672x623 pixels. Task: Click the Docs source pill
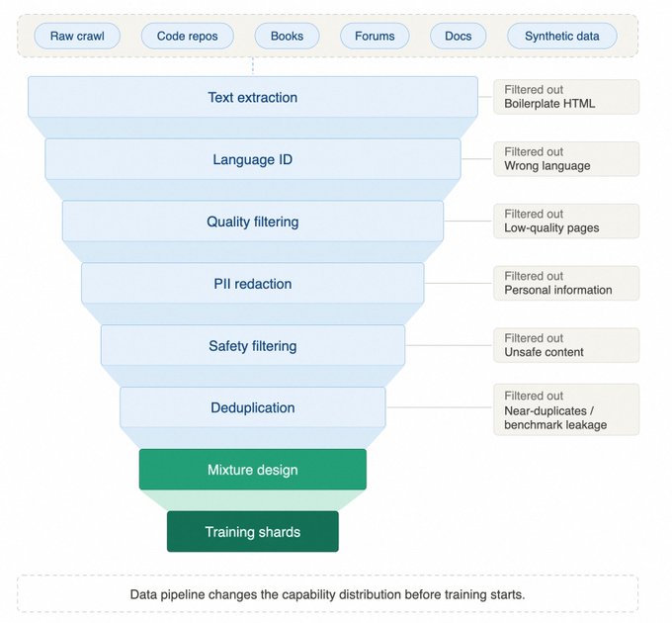tap(459, 36)
